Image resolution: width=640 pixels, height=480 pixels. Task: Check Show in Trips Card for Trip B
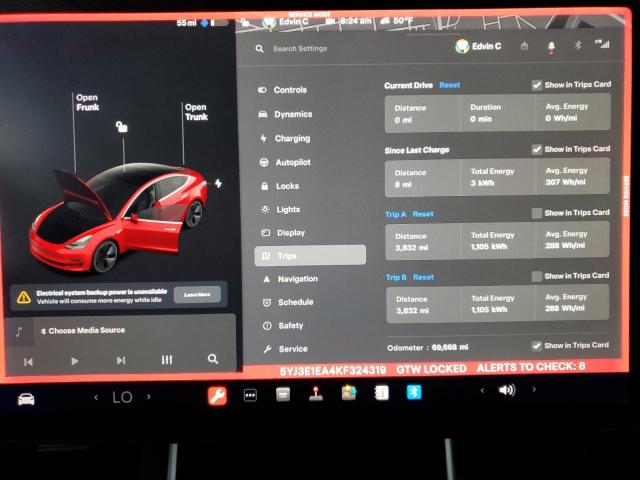537,277
